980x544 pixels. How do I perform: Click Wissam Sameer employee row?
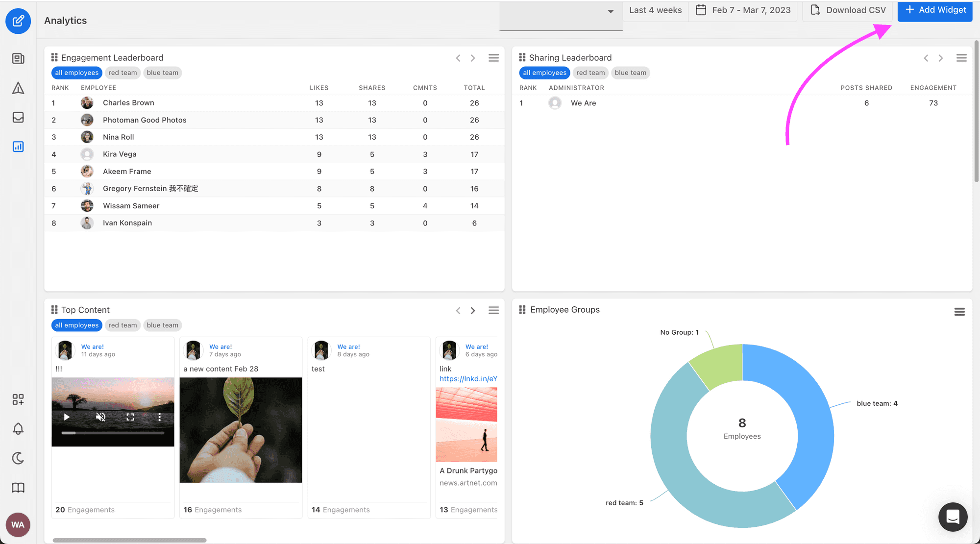coord(274,206)
